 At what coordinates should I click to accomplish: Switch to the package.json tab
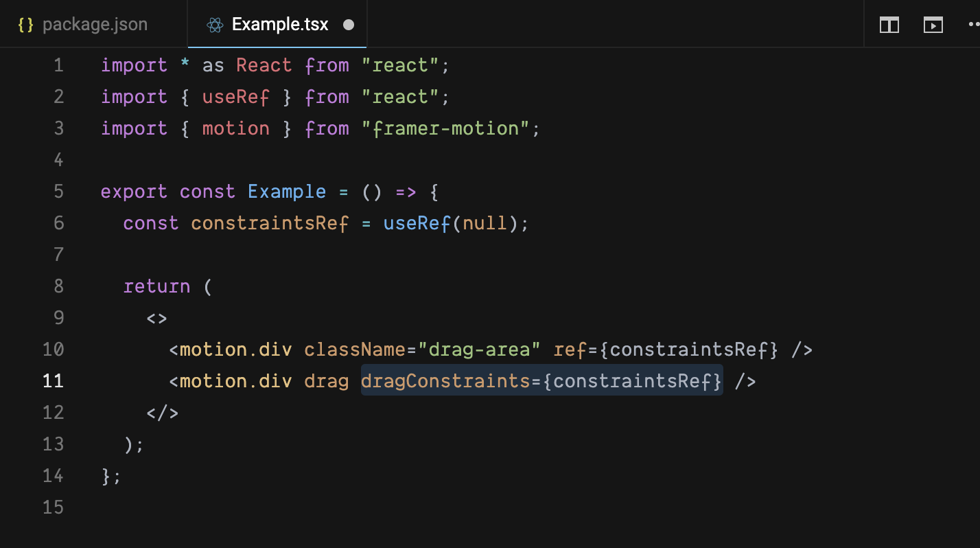(95, 24)
